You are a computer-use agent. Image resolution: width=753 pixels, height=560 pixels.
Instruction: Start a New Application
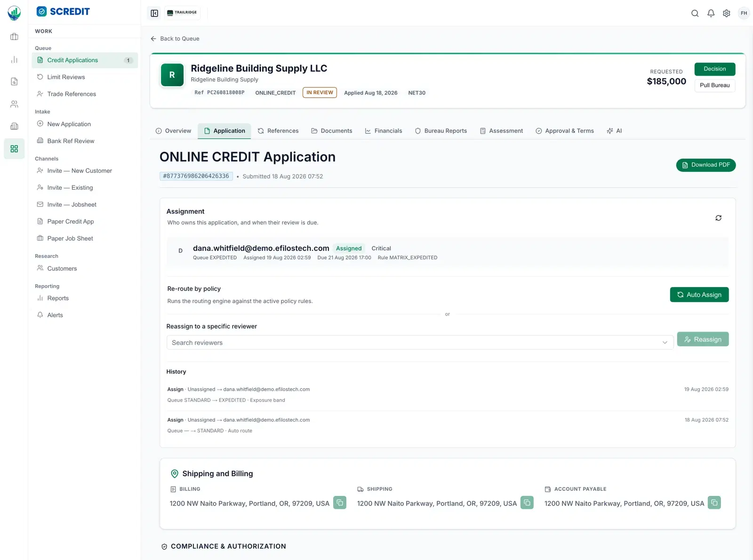pos(85,124)
